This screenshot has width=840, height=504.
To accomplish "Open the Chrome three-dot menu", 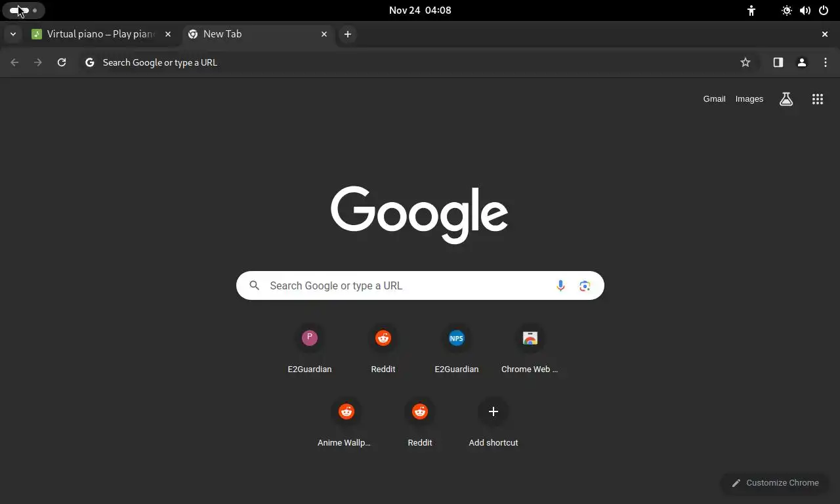I will (x=825, y=62).
